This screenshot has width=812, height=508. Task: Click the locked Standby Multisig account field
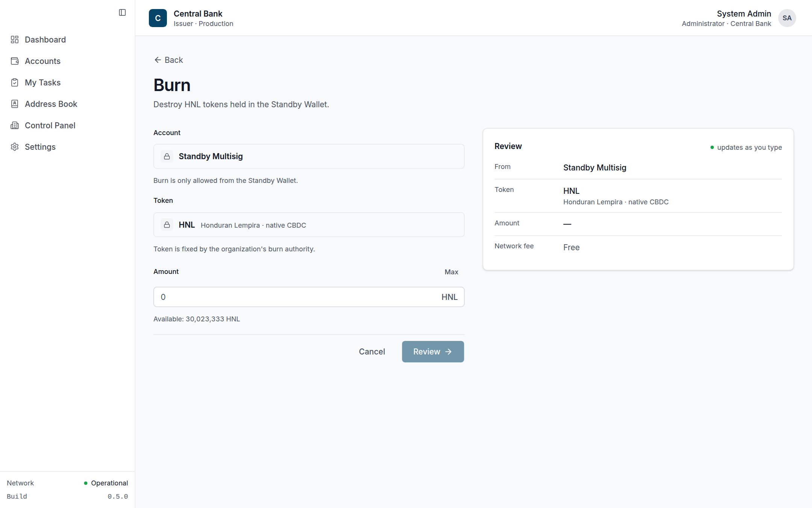click(309, 156)
